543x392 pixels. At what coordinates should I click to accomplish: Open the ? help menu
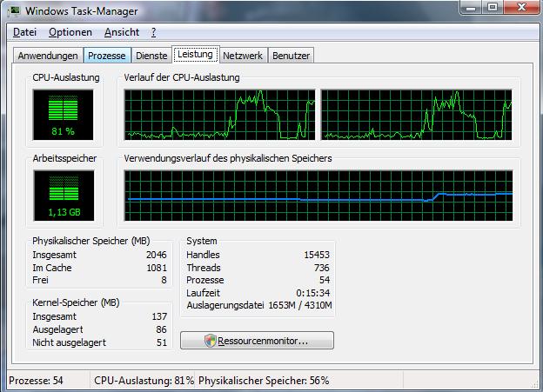pyautogui.click(x=153, y=32)
